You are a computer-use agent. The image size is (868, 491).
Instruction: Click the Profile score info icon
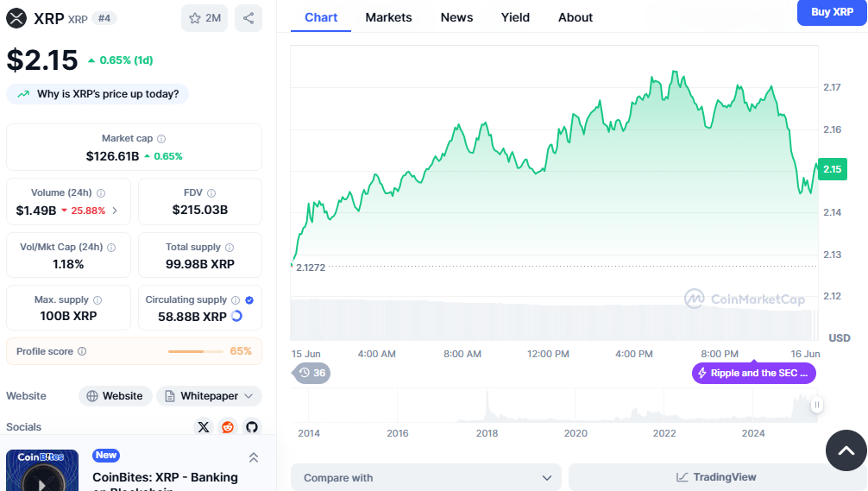tap(82, 351)
